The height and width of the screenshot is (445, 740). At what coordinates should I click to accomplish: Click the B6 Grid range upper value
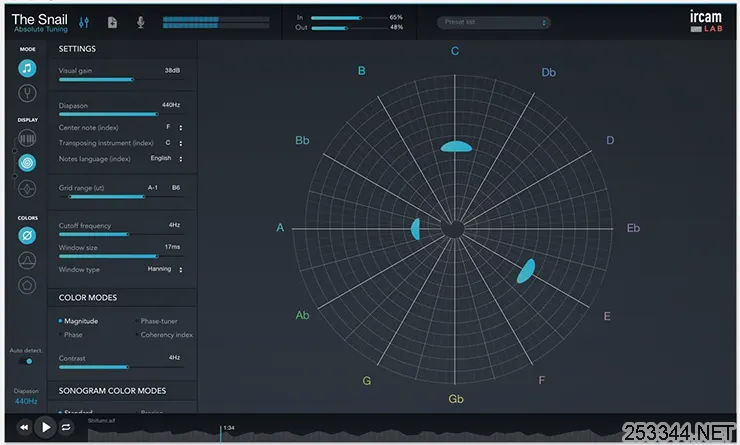coord(176,187)
